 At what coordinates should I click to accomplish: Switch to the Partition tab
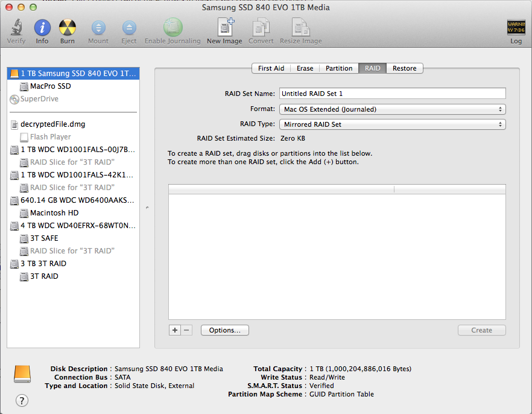click(339, 68)
